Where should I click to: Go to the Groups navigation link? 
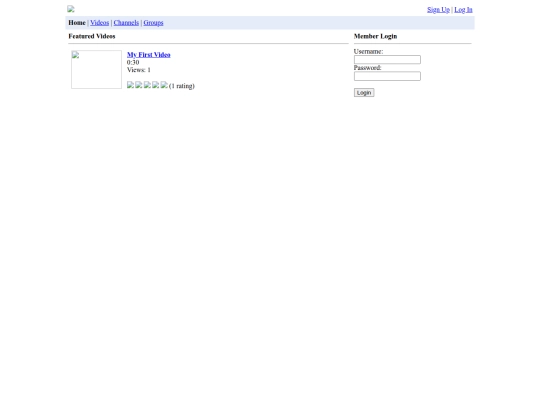(x=153, y=23)
